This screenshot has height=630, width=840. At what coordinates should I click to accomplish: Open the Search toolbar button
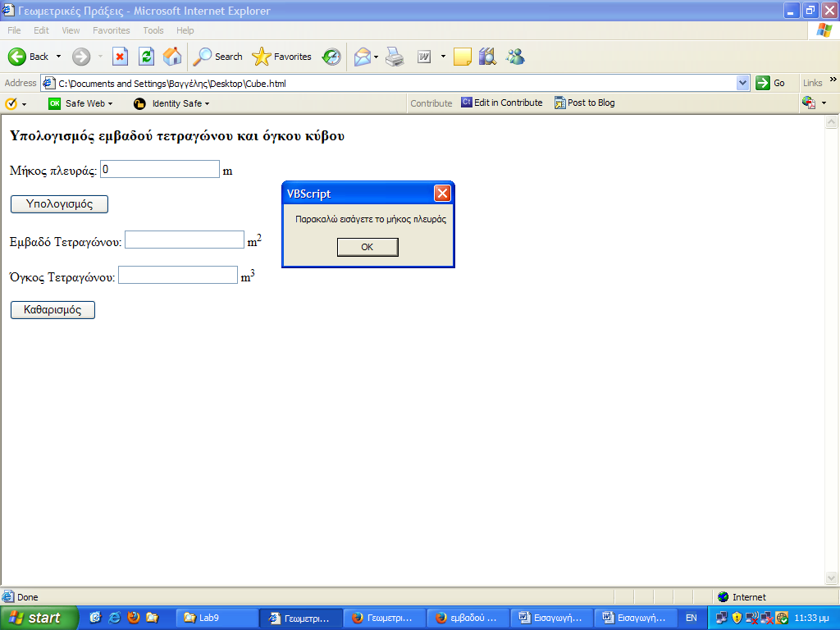[217, 57]
